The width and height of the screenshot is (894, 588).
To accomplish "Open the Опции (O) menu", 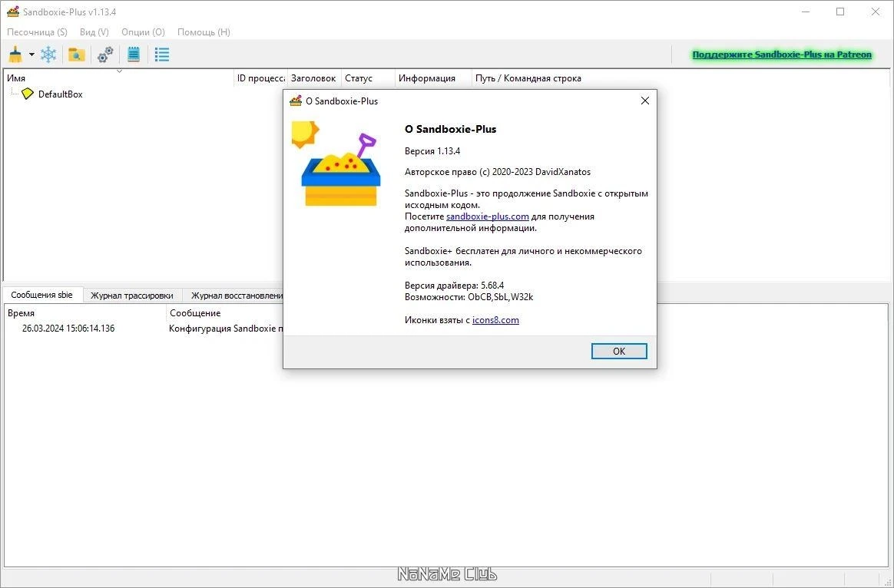I will click(x=143, y=32).
